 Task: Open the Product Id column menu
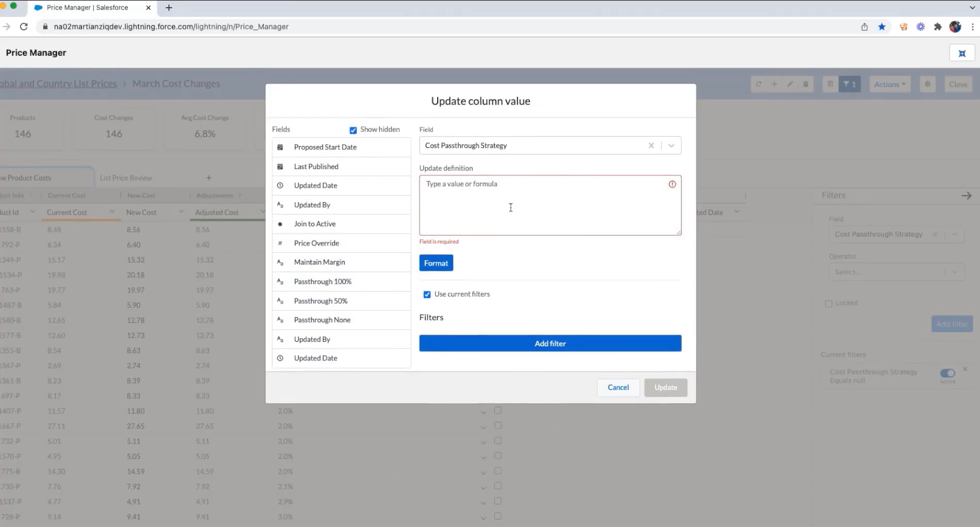pyautogui.click(x=32, y=212)
